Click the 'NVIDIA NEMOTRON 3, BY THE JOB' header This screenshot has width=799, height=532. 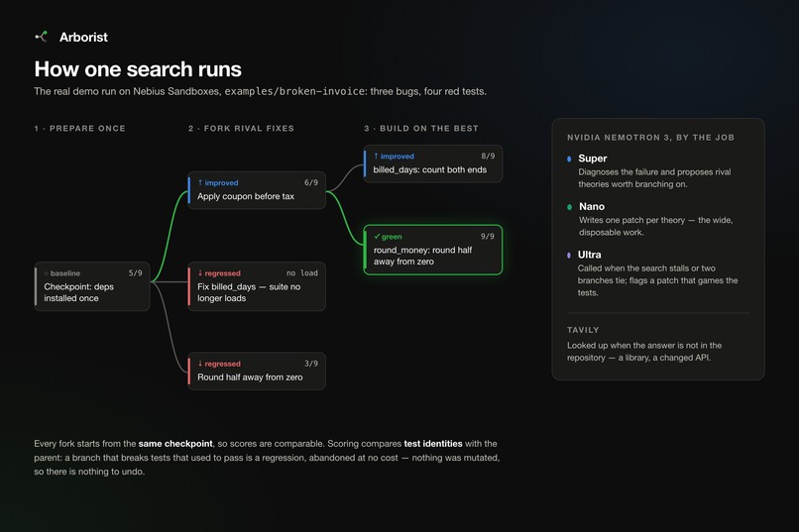650,138
